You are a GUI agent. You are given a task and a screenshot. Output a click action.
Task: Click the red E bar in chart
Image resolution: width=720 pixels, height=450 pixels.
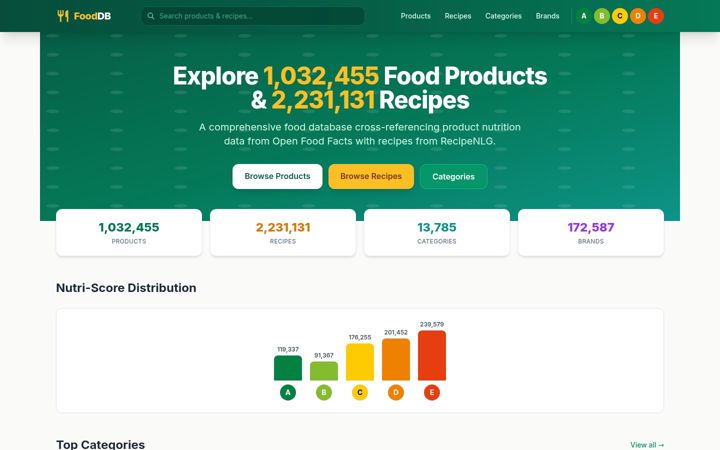pos(432,355)
